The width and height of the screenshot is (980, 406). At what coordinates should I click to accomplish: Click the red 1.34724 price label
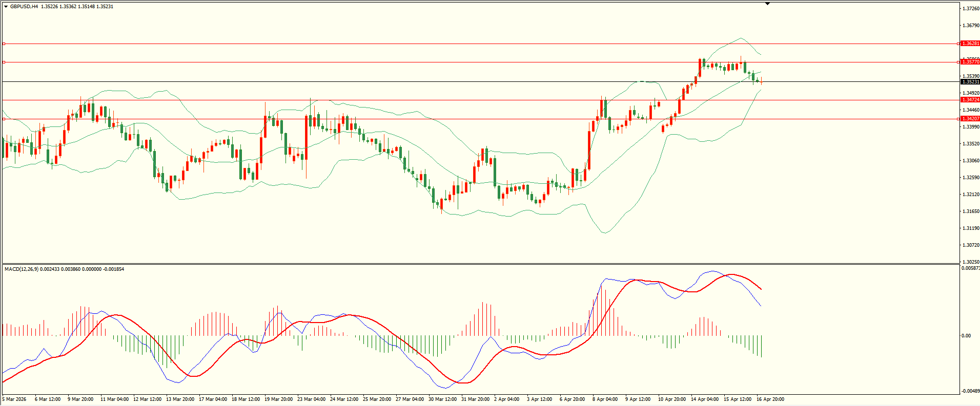pos(970,100)
